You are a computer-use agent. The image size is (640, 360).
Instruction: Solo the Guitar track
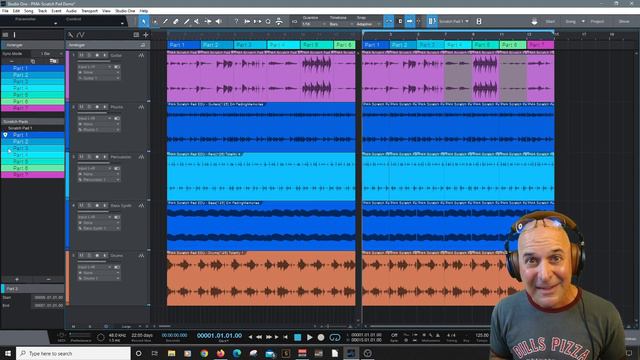tap(89, 55)
